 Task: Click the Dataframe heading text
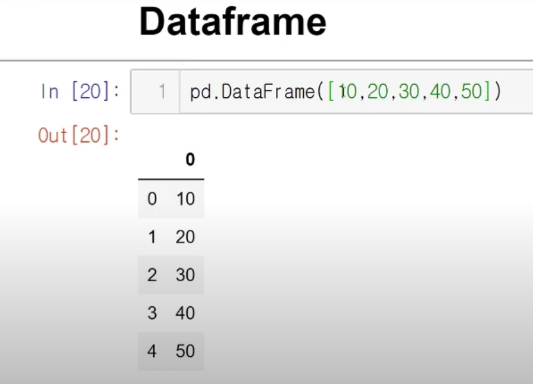(233, 22)
